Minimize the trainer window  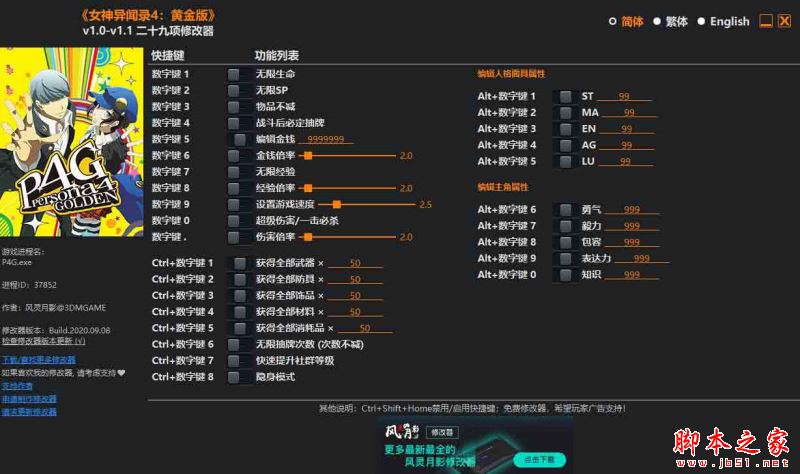coord(766,21)
